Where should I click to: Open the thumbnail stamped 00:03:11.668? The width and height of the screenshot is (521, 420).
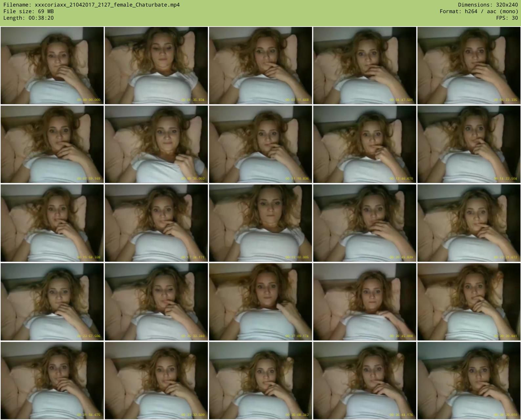(x=260, y=66)
